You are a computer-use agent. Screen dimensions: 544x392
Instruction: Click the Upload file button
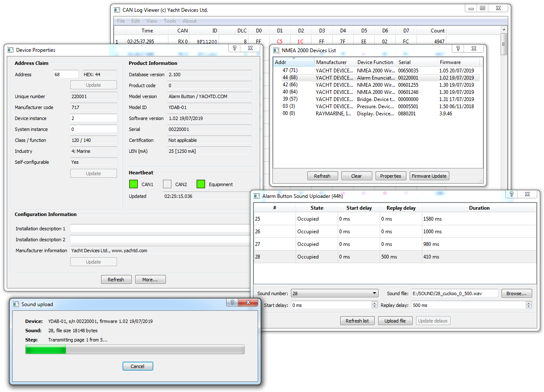tap(395, 321)
